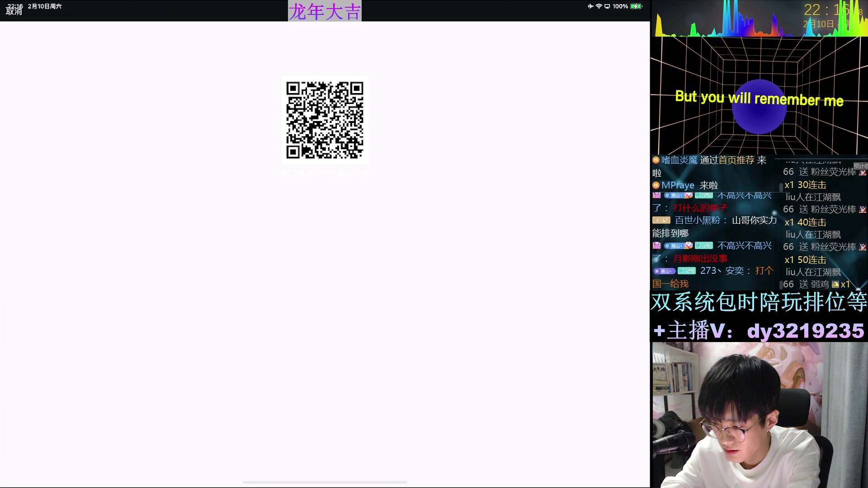
Task: Click the 龙年大吉 banner title
Action: 325,11
